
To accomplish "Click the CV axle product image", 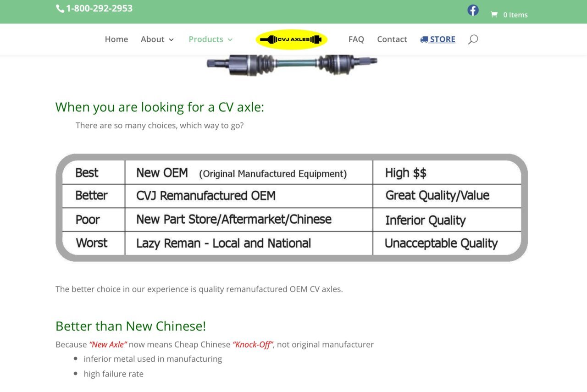I will point(292,65).
